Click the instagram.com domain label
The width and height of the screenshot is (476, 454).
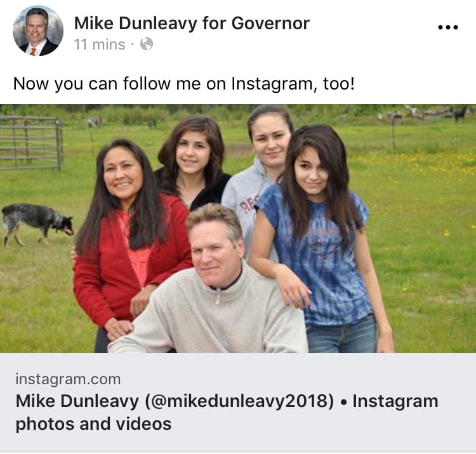click(68, 379)
